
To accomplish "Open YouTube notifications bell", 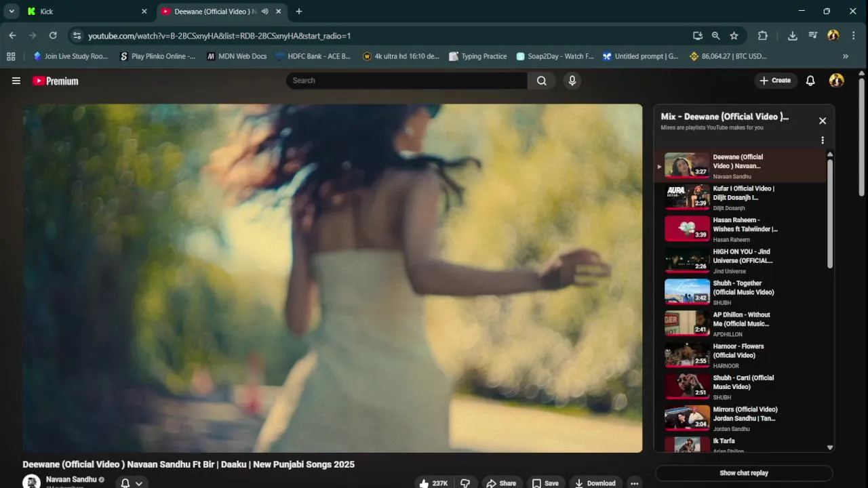I will coord(810,81).
